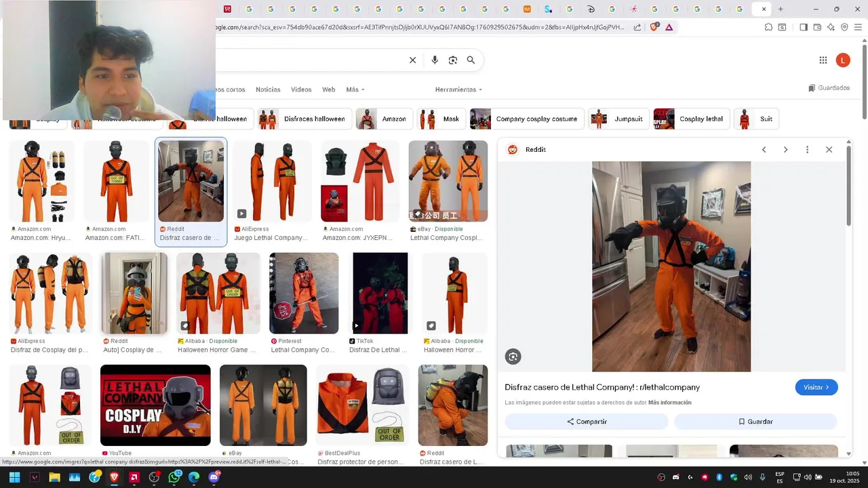The width and height of the screenshot is (868, 488).
Task: Start voice search with the microphone icon
Action: coord(435,60)
